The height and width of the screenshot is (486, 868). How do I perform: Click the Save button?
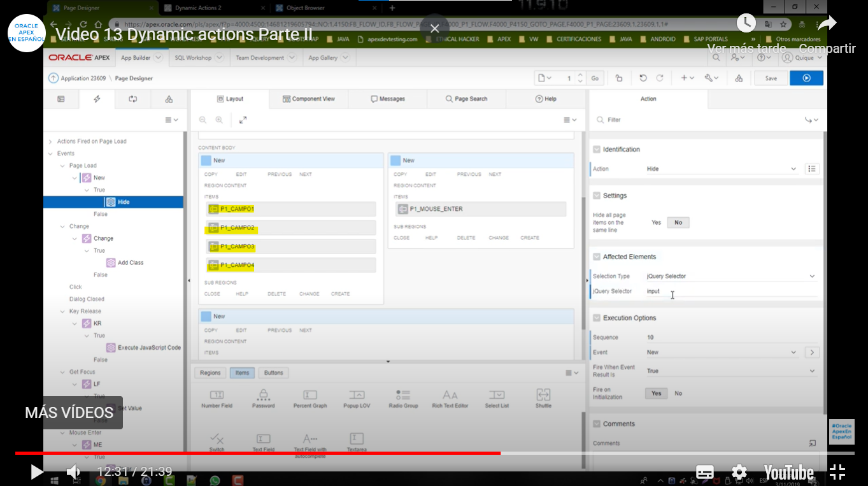(771, 78)
